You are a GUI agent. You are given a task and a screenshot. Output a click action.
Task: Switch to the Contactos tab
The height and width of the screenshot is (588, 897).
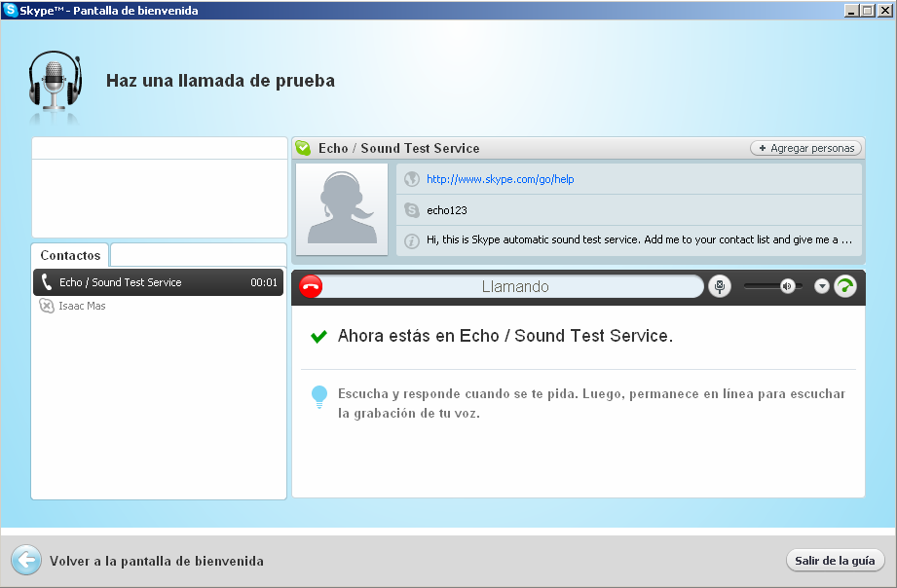[70, 255]
